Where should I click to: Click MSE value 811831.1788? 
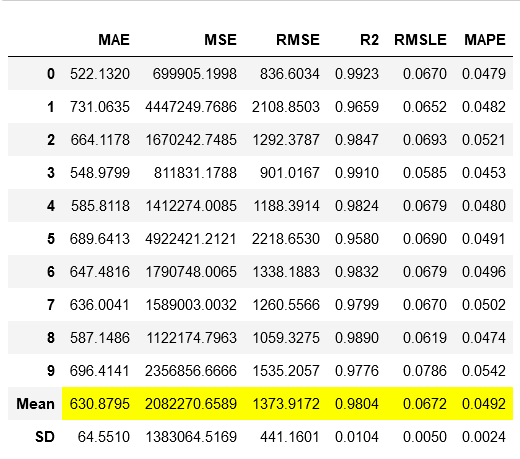[x=195, y=173]
